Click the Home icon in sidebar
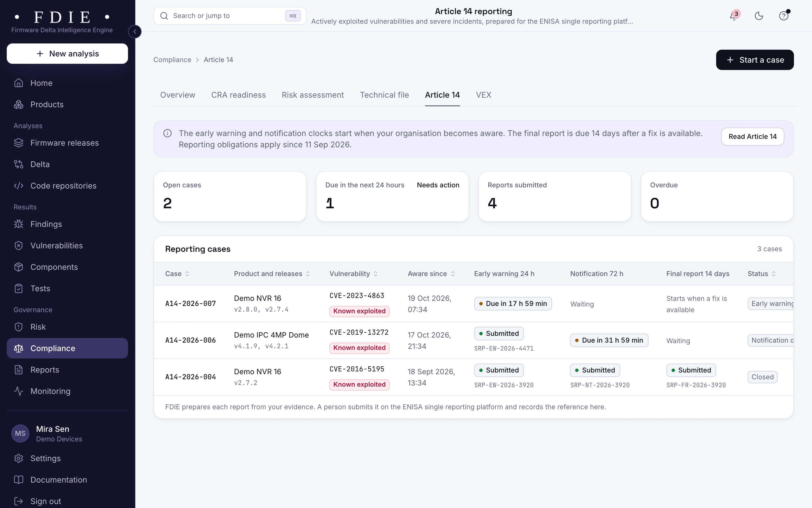Viewport: 812px width, 508px height. point(19,83)
